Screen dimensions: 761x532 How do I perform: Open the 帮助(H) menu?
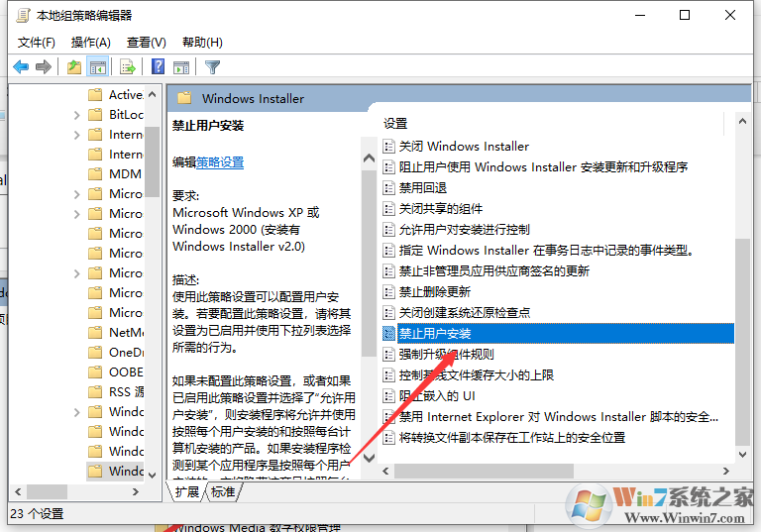coord(202,43)
